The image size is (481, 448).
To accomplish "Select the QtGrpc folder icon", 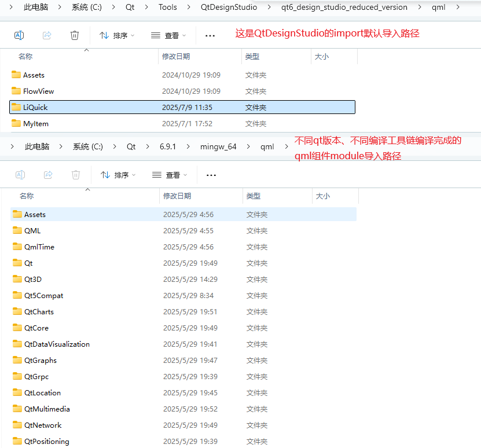I will tap(17, 376).
